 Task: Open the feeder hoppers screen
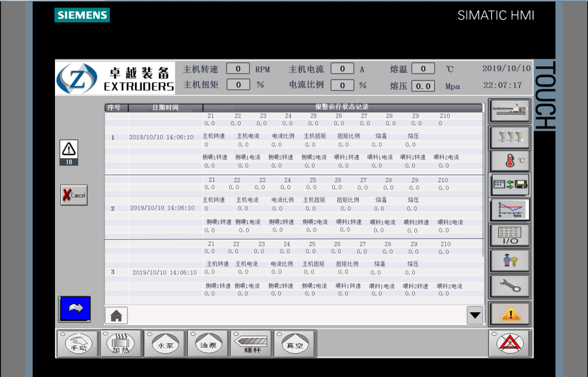[510, 137]
